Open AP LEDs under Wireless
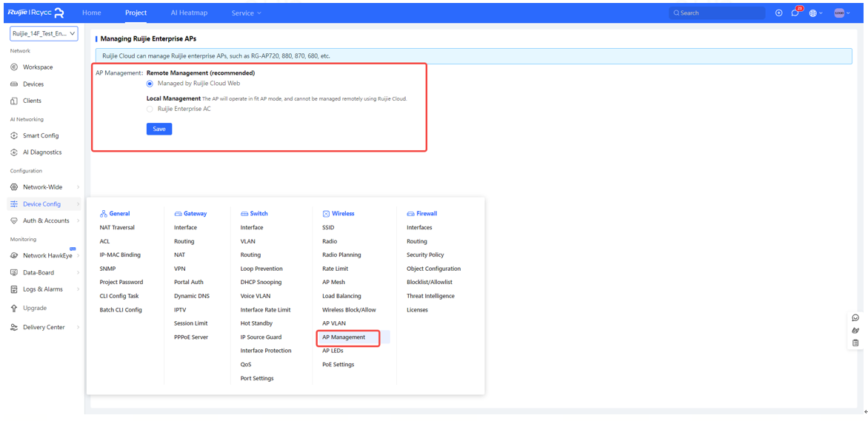The width and height of the screenshot is (868, 421). pyautogui.click(x=333, y=351)
